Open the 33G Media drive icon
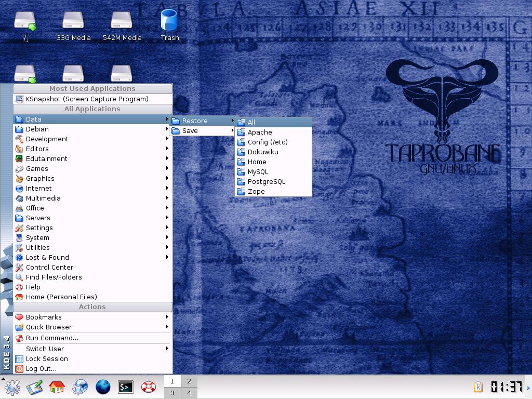Viewport: 532px width, 399px height. click(73, 26)
